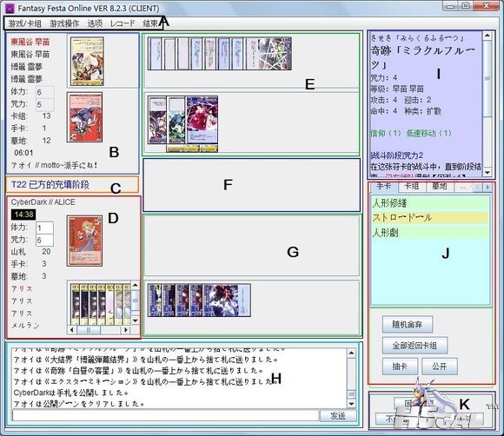
Task: Open the 游戏操作 menu
Action: [x=64, y=23]
